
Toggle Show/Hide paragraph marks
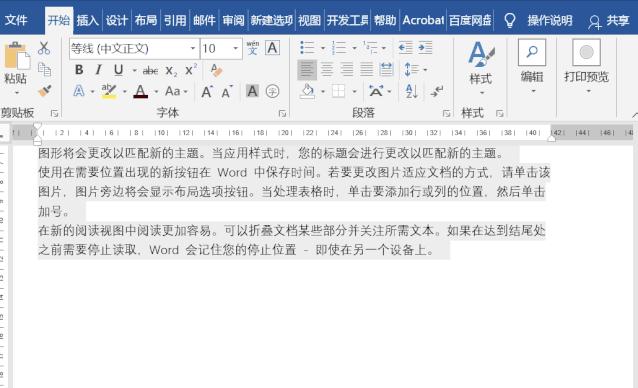437,91
